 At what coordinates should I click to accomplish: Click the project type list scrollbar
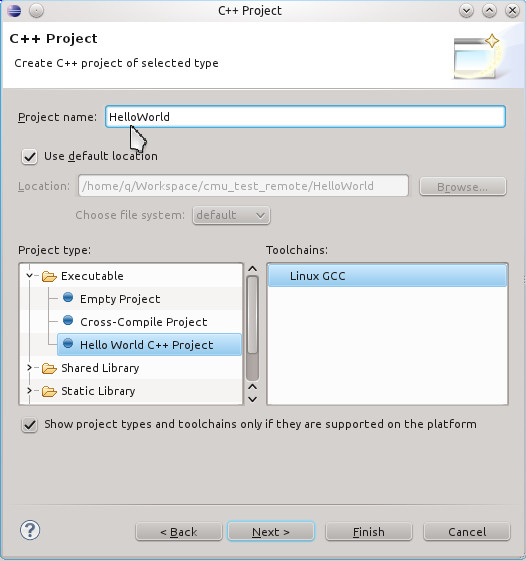tap(253, 328)
